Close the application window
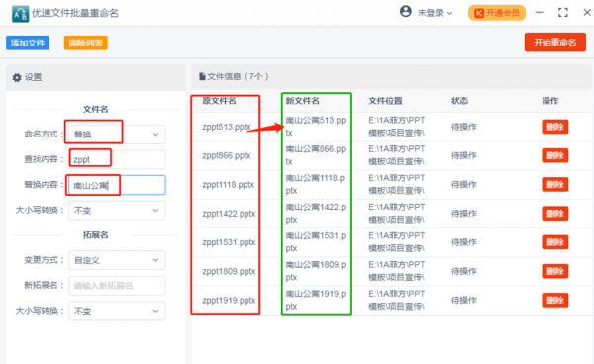 (x=587, y=13)
